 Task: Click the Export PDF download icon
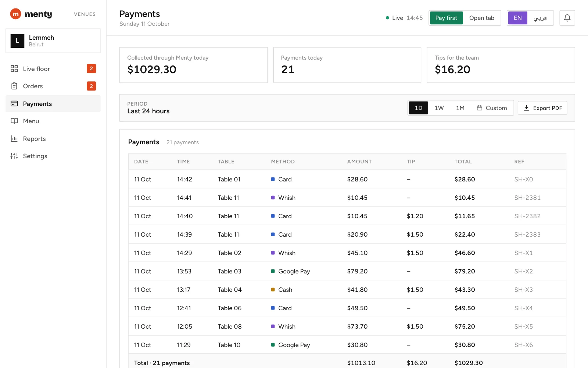tap(526, 108)
